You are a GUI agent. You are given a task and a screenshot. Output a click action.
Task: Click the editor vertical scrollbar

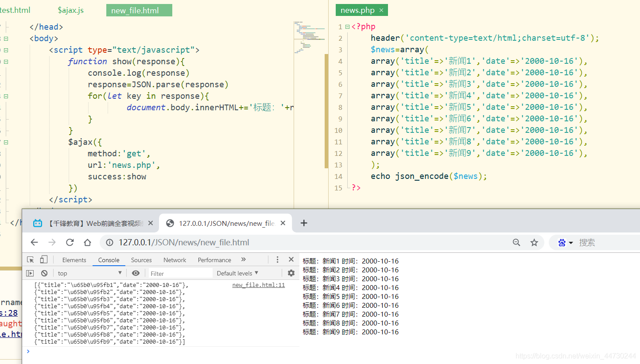[x=327, y=111]
